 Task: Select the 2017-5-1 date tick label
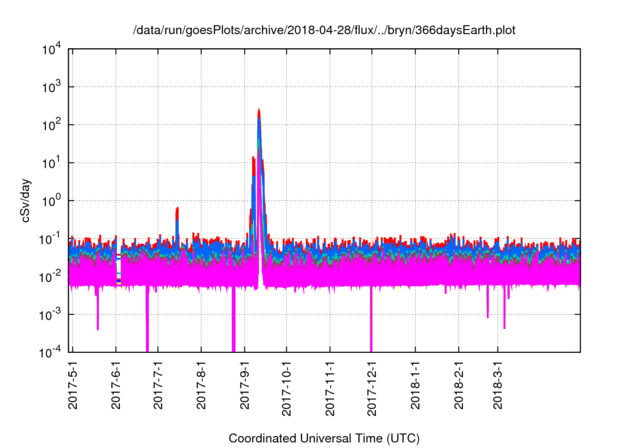point(73,385)
